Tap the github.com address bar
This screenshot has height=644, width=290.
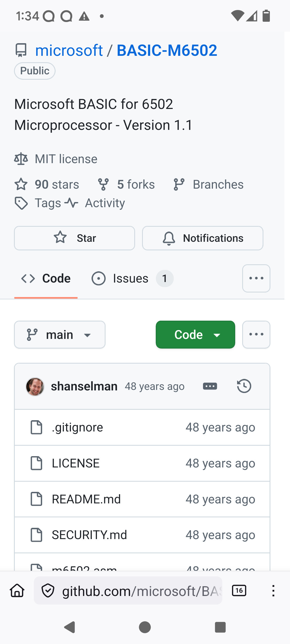point(128,591)
